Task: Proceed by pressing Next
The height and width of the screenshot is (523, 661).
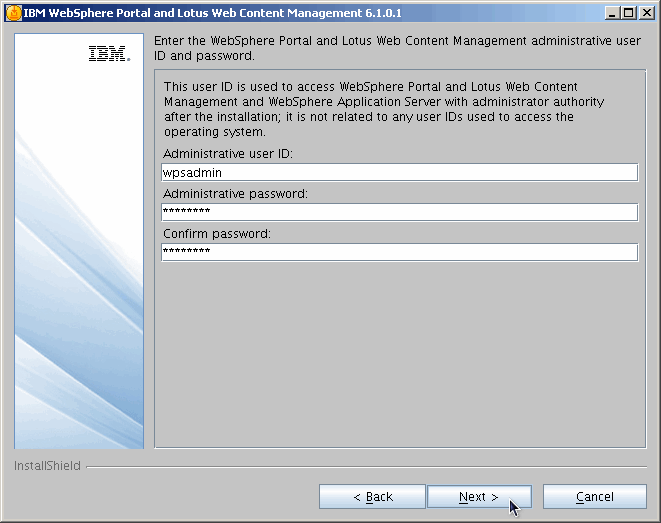Action: pos(479,497)
